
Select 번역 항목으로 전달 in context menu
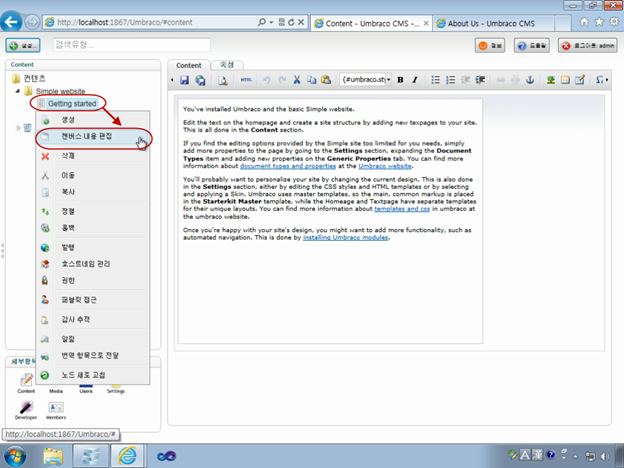pyautogui.click(x=93, y=355)
